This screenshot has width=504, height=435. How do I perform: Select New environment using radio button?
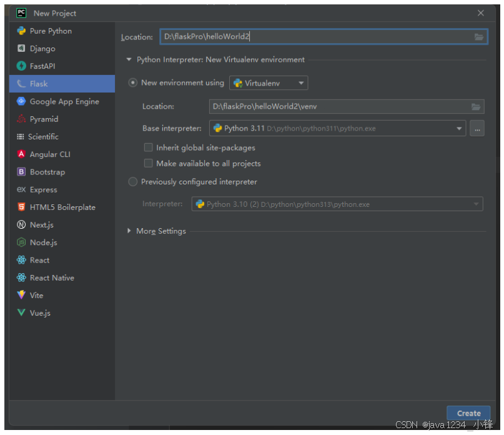pyautogui.click(x=132, y=82)
